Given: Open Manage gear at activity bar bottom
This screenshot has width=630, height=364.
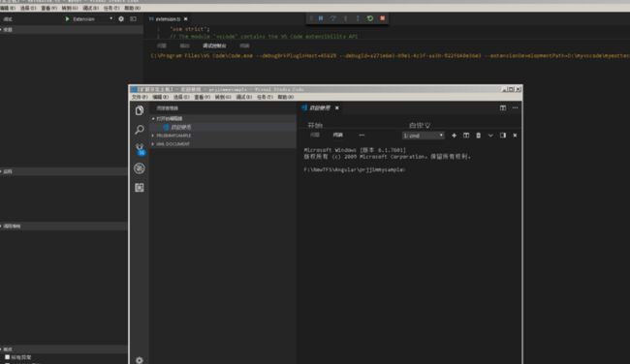Looking at the screenshot, I should tap(140, 360).
